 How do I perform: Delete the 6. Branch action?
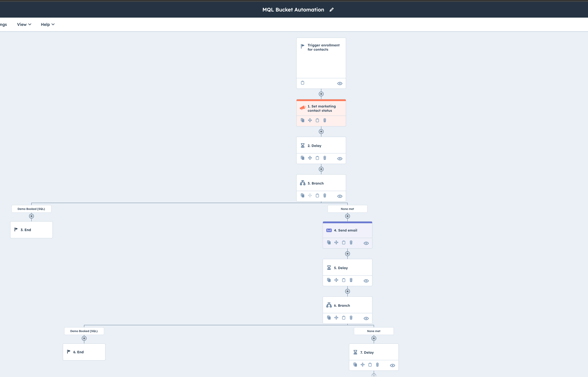coord(351,318)
